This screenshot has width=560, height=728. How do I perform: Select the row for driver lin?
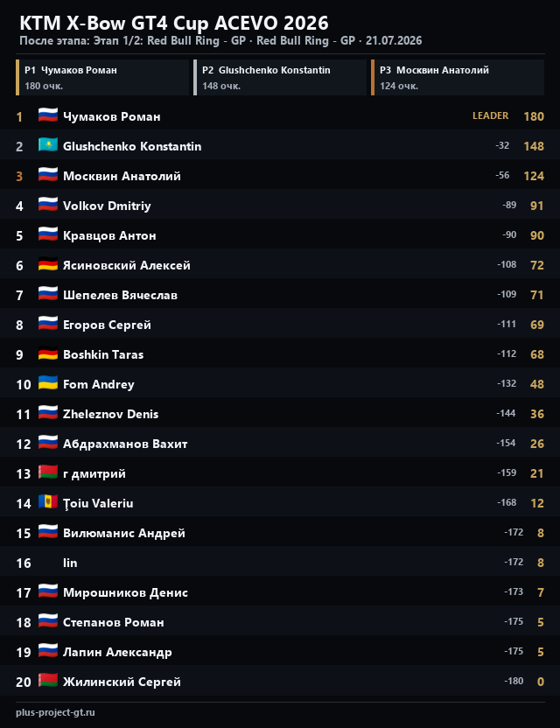click(x=280, y=563)
